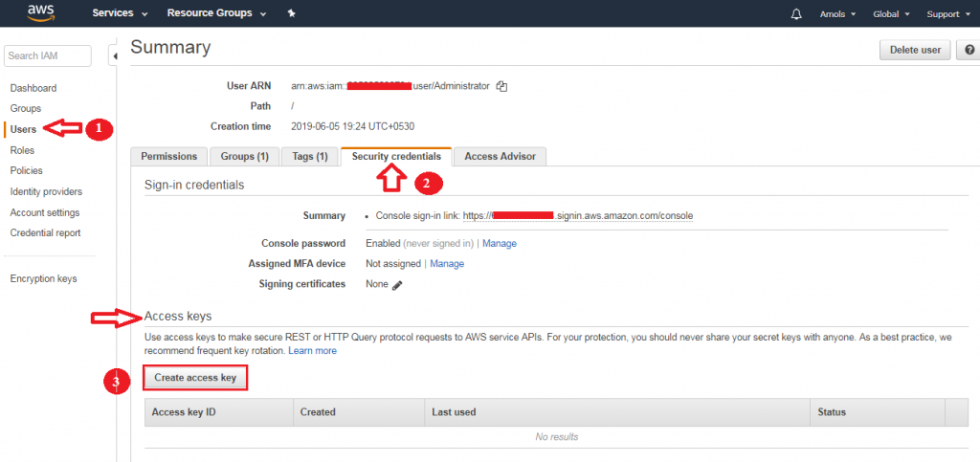Click the Delete user button

(915, 50)
